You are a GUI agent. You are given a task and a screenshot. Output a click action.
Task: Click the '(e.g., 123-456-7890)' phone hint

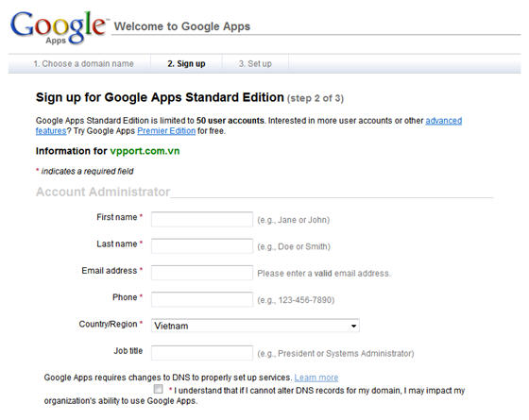pyautogui.click(x=296, y=300)
